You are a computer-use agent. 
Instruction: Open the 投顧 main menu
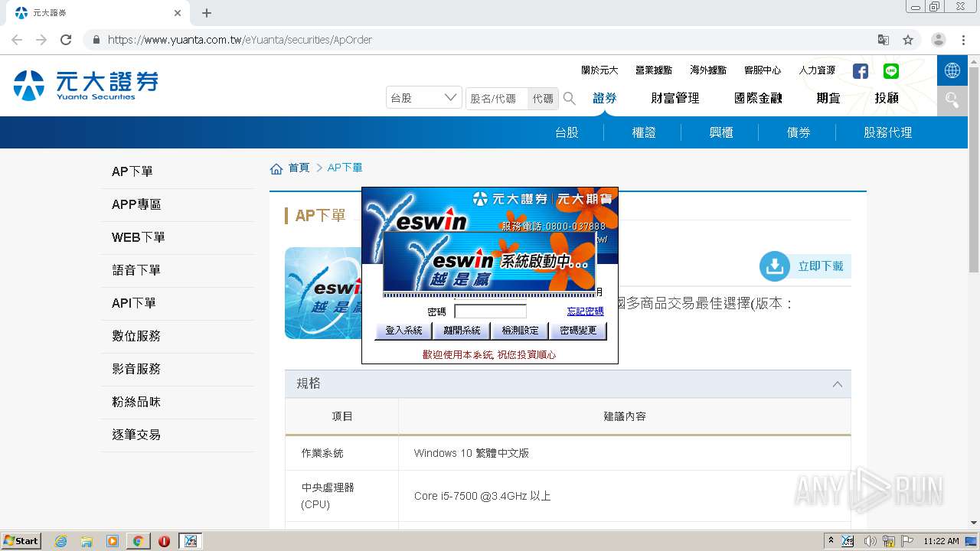tap(887, 98)
